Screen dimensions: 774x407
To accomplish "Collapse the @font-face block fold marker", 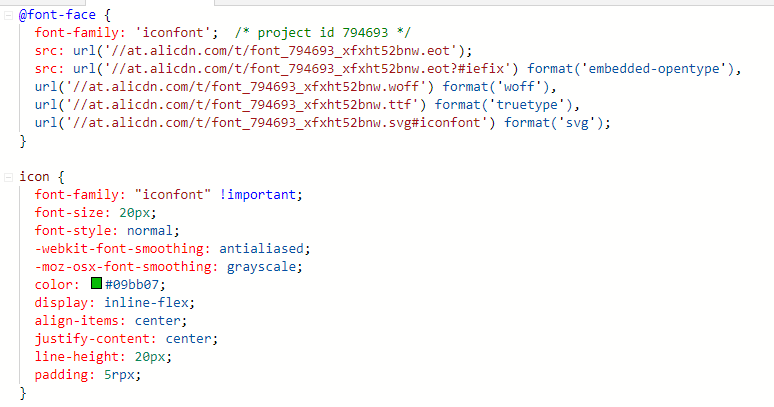I will pos(9,15).
